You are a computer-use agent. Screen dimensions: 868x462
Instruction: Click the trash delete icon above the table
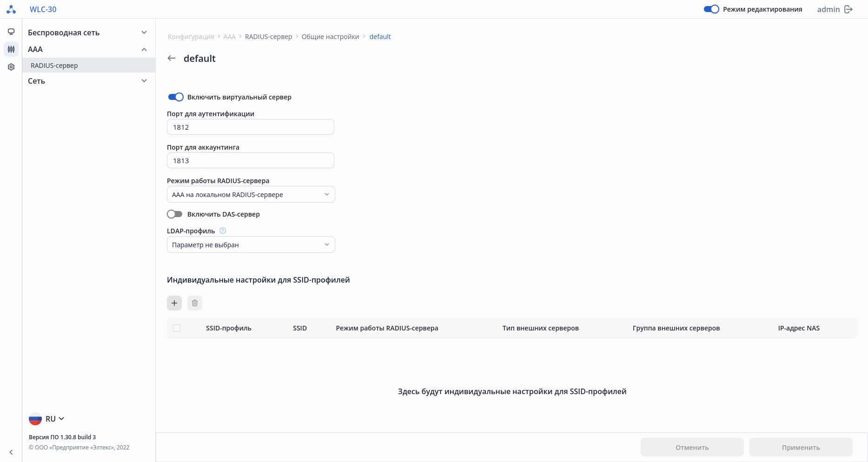pos(195,303)
